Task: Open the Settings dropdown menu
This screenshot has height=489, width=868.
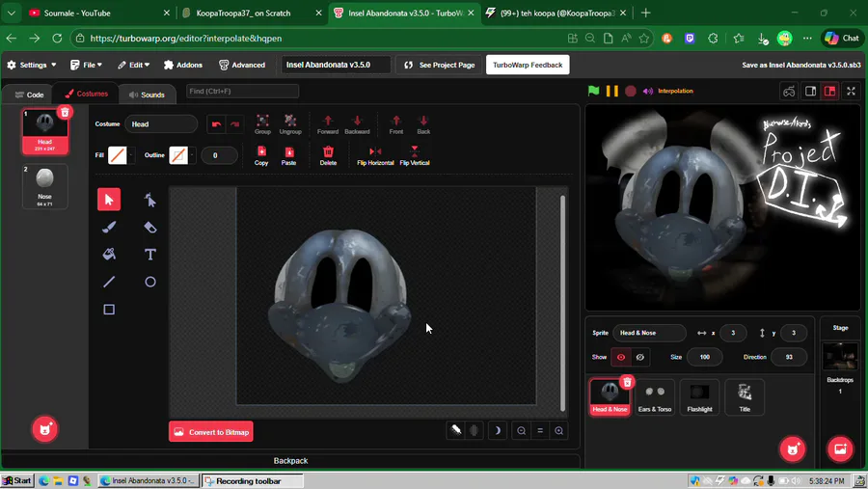Action: 32,65
